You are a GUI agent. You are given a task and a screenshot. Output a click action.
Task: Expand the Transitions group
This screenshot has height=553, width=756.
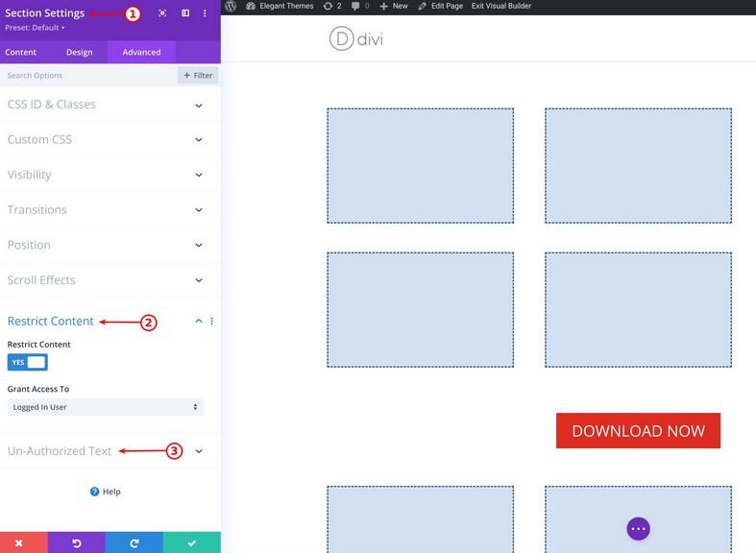tap(110, 210)
